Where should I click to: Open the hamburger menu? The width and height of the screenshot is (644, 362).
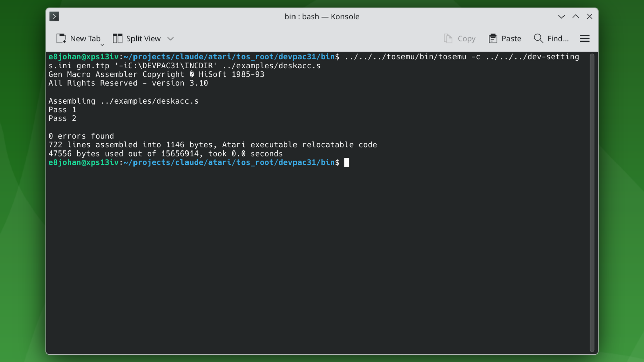pyautogui.click(x=585, y=39)
